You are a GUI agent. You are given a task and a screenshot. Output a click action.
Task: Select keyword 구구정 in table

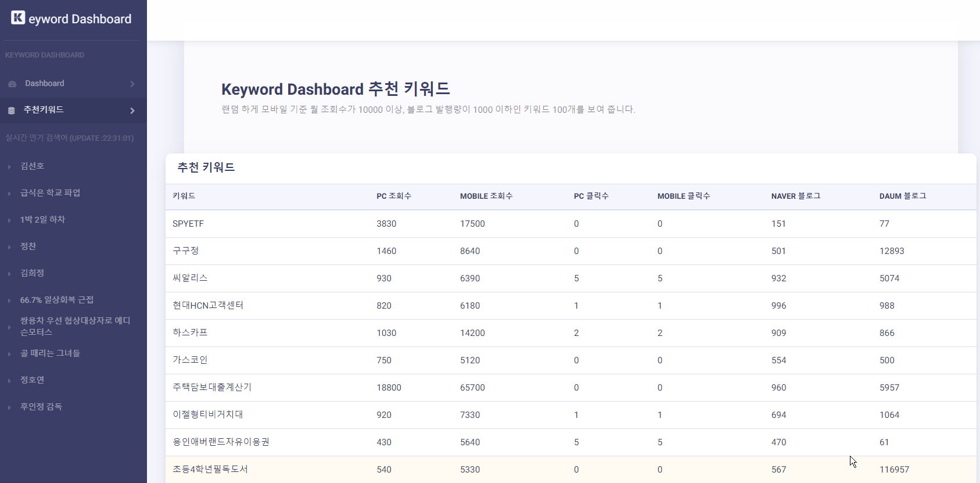[x=186, y=251]
